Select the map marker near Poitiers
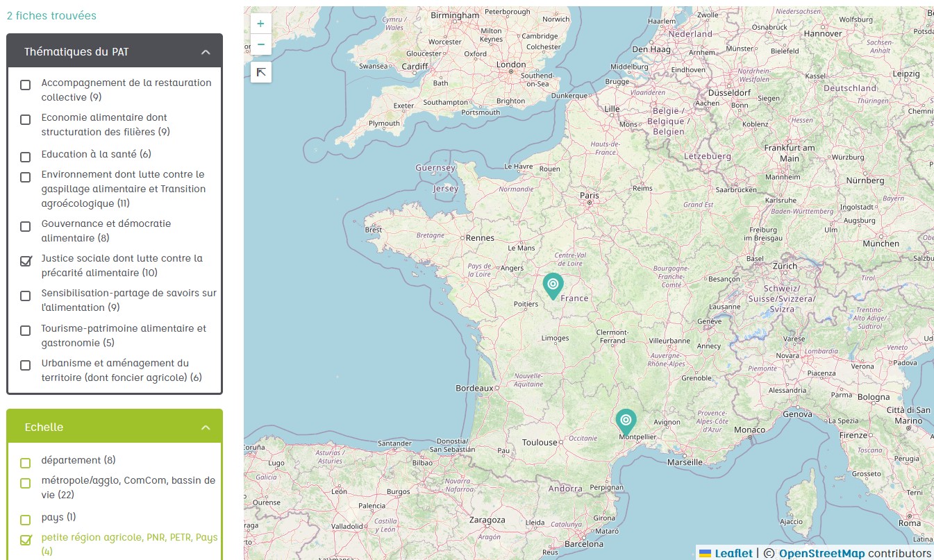The width and height of the screenshot is (934, 560). click(553, 286)
